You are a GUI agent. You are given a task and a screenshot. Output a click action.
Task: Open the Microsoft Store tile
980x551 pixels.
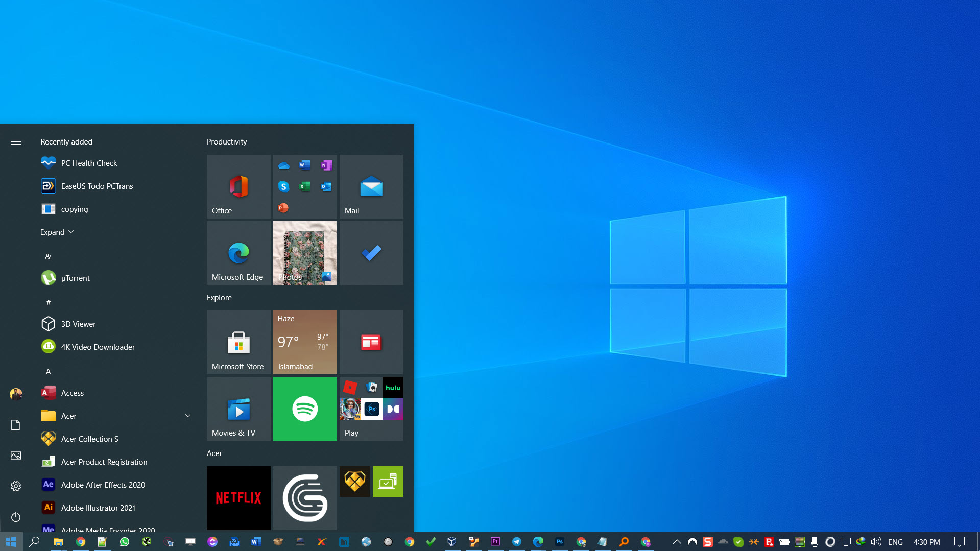[238, 342]
